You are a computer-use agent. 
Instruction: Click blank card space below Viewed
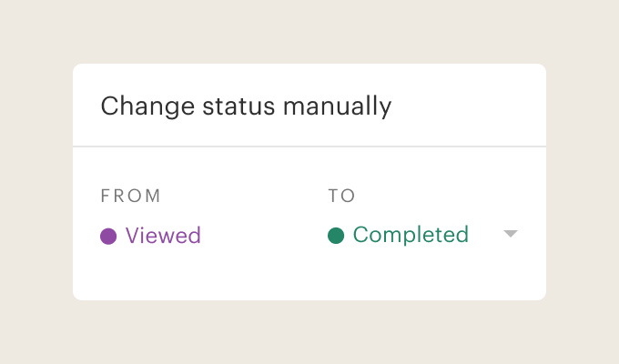pos(150,273)
